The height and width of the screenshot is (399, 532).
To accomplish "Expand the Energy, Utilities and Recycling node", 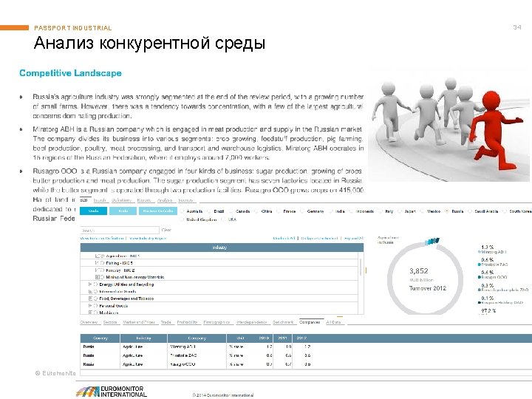I will [x=90, y=284].
